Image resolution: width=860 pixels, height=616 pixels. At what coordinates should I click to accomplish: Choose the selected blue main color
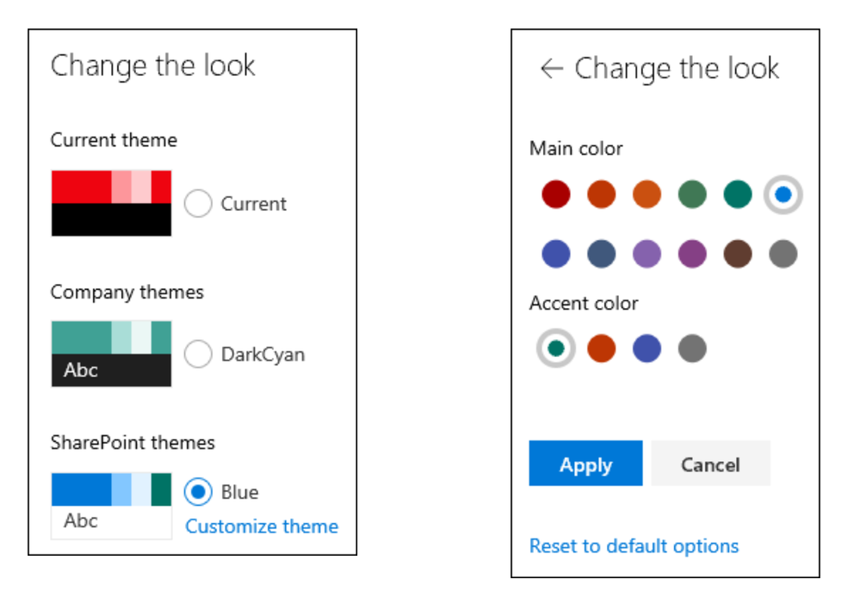click(x=783, y=194)
